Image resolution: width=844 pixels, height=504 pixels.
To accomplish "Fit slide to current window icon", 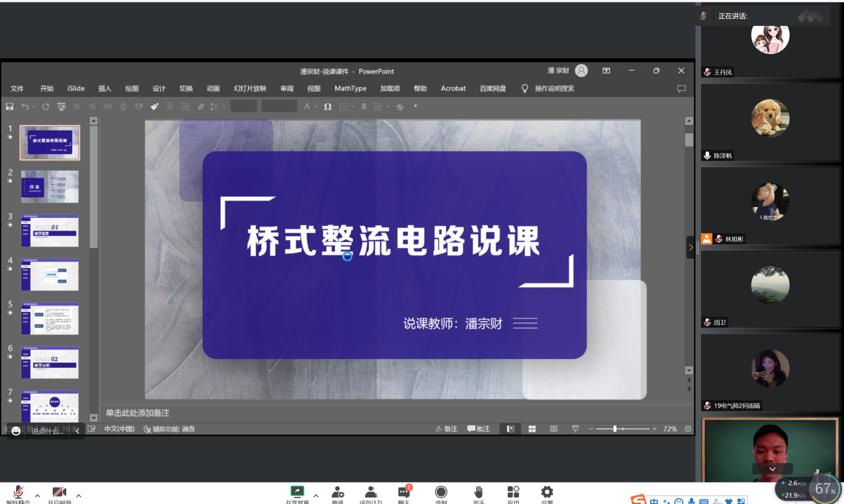I will tap(688, 429).
